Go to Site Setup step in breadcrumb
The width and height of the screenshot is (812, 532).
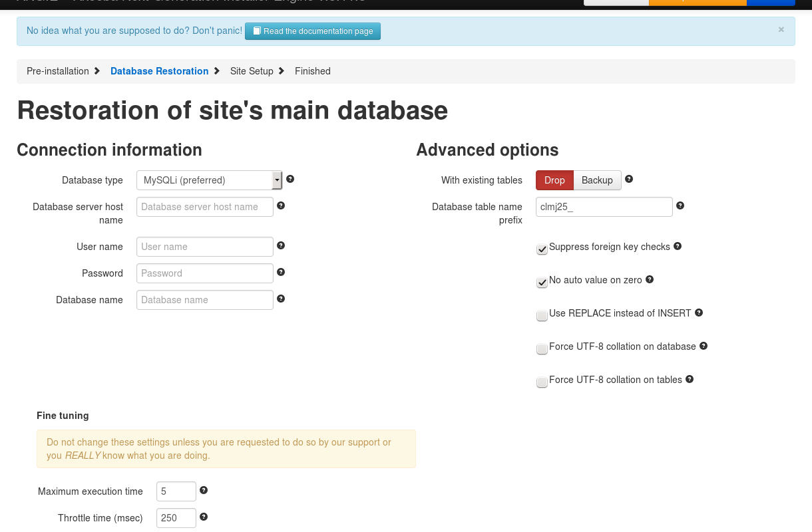(x=252, y=71)
